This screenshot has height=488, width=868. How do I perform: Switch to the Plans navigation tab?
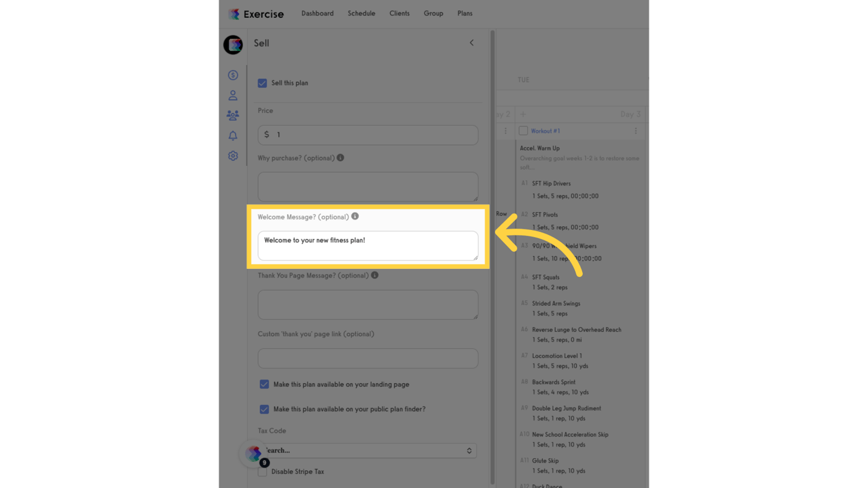pos(465,13)
